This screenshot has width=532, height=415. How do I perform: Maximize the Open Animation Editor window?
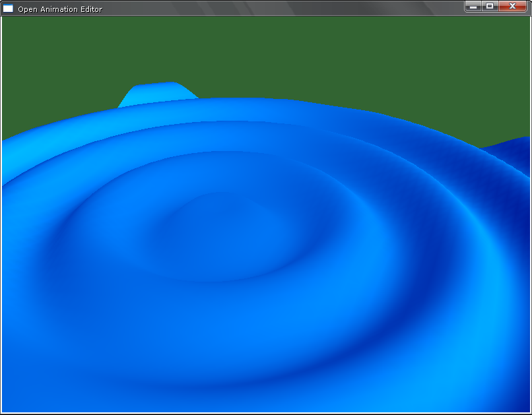click(490, 6)
